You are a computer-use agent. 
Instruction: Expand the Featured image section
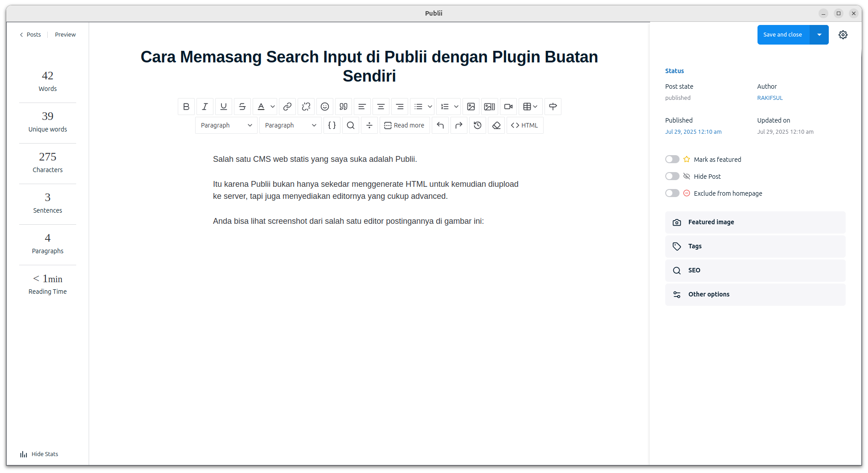[755, 222]
